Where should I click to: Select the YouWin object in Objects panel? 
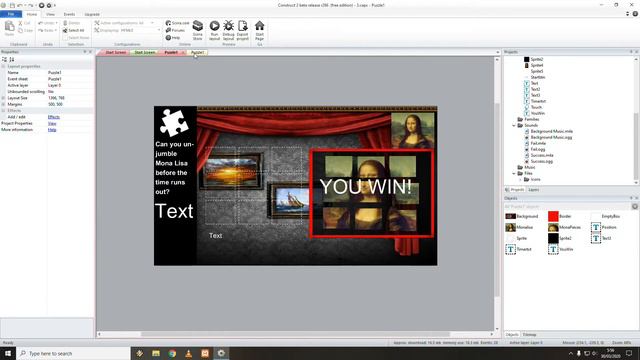click(x=561, y=249)
